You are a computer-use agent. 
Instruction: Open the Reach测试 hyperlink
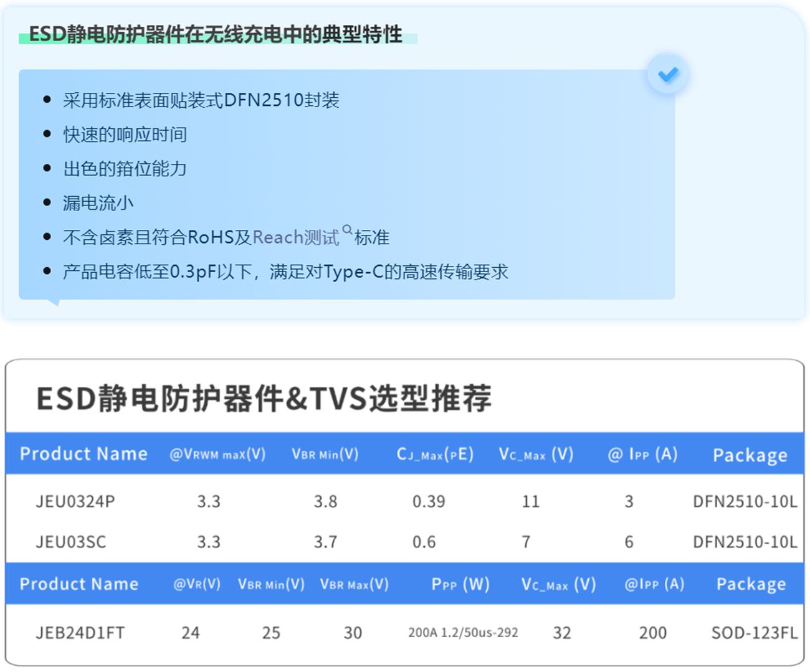(295, 237)
